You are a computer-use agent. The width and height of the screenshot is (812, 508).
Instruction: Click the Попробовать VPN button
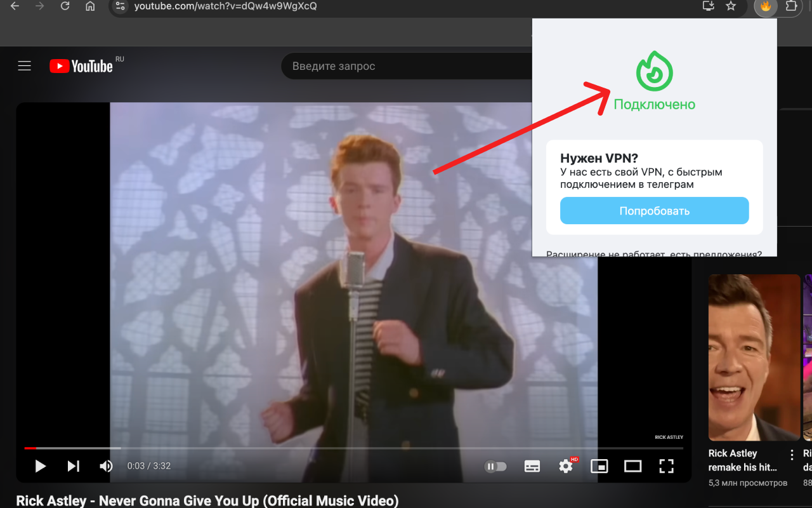pyautogui.click(x=654, y=210)
